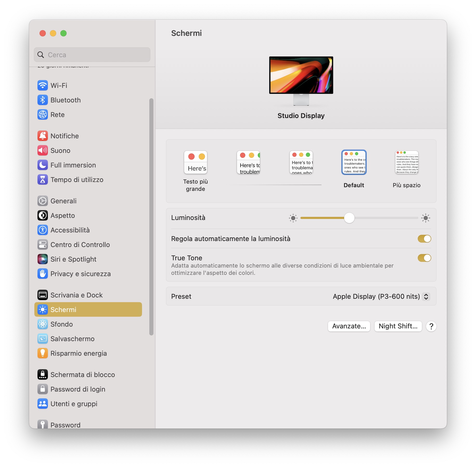Open the Aspetto icon in the sidebar
476x467 pixels.
click(x=42, y=215)
